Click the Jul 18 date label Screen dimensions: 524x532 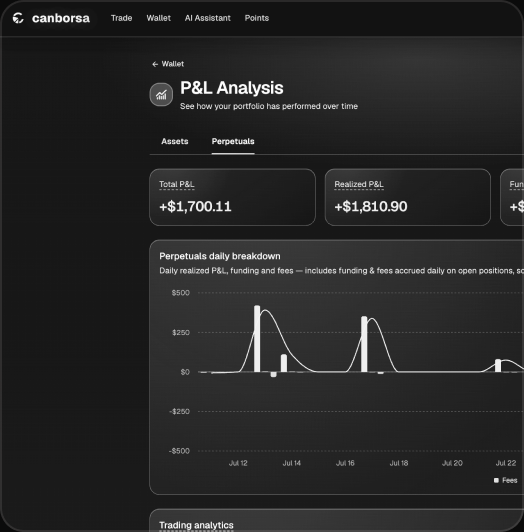399,463
